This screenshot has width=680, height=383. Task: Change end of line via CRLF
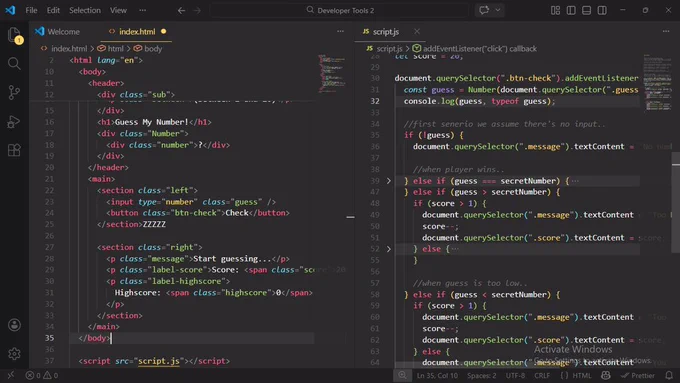(x=542, y=376)
